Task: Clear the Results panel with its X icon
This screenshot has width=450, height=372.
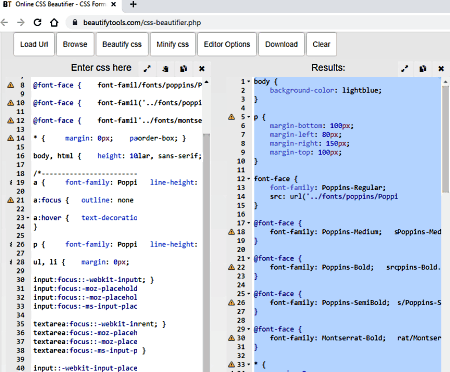Action: [x=441, y=69]
